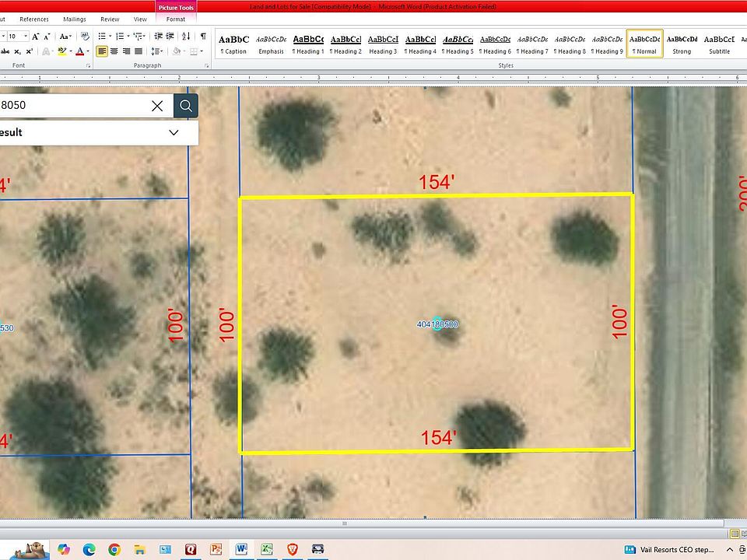Clear the map search box with X
747x560 pixels.
[x=157, y=106]
